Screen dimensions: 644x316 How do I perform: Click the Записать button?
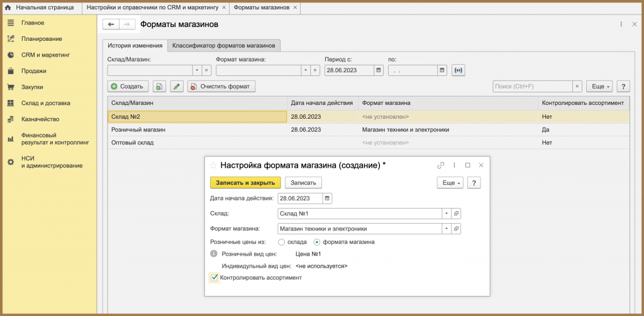tap(303, 183)
